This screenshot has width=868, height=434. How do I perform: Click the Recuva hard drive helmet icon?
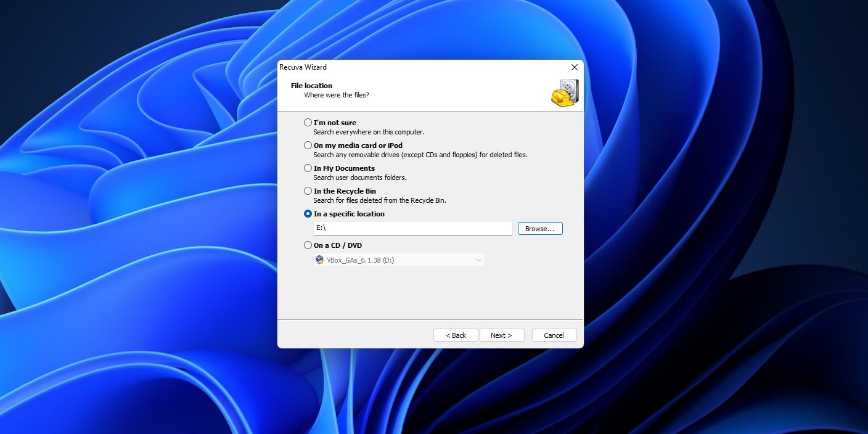(x=565, y=92)
